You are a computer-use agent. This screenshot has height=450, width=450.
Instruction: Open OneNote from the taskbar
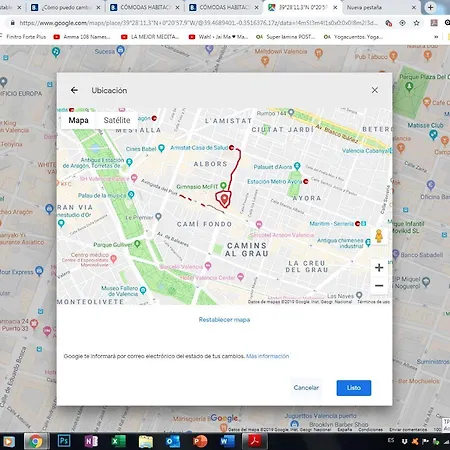pyautogui.click(x=91, y=441)
